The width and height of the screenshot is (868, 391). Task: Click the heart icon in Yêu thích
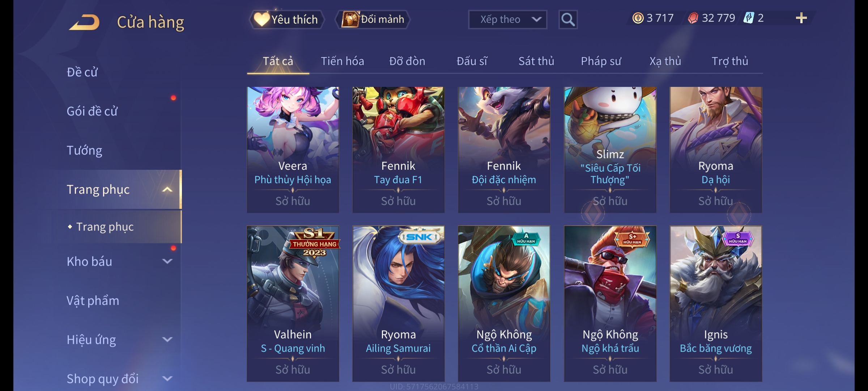click(x=261, y=19)
